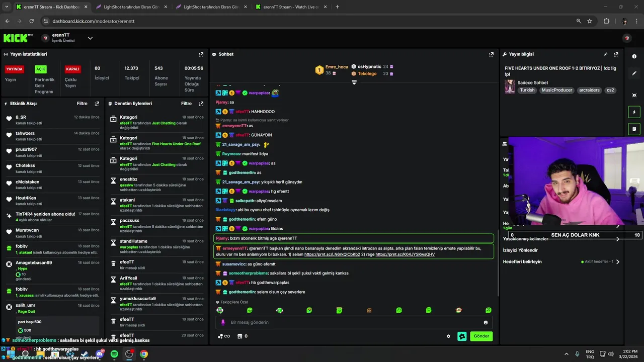Open OBS Studio from the taskbar
644x362 pixels.
[x=129, y=354]
